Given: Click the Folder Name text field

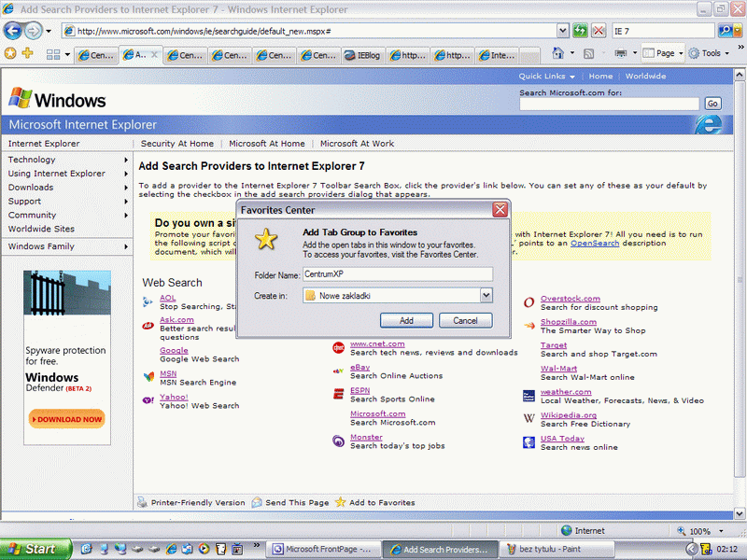Looking at the screenshot, I should (397, 274).
